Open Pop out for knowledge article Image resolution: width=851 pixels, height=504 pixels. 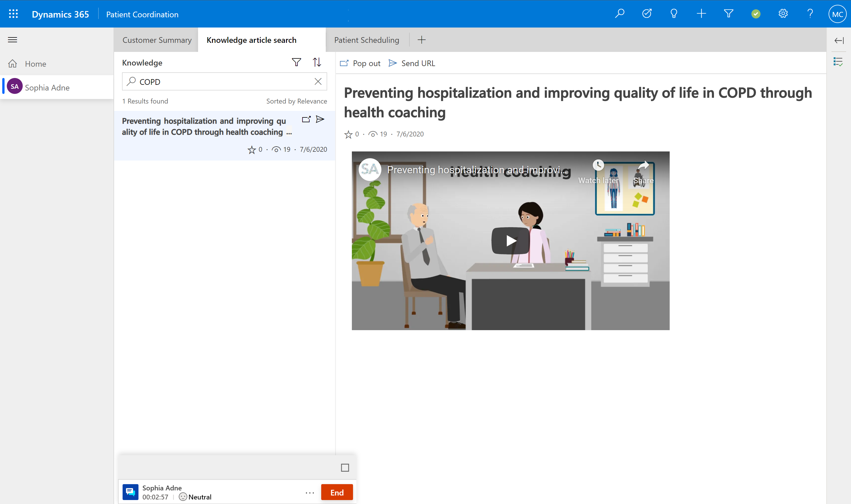tap(360, 62)
